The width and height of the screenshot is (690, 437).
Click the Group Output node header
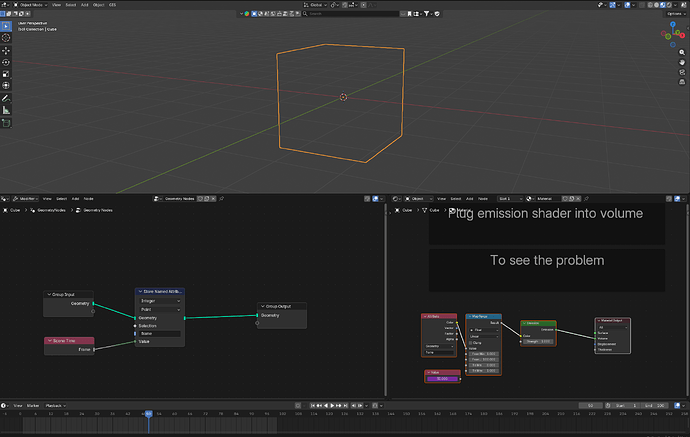pos(282,306)
